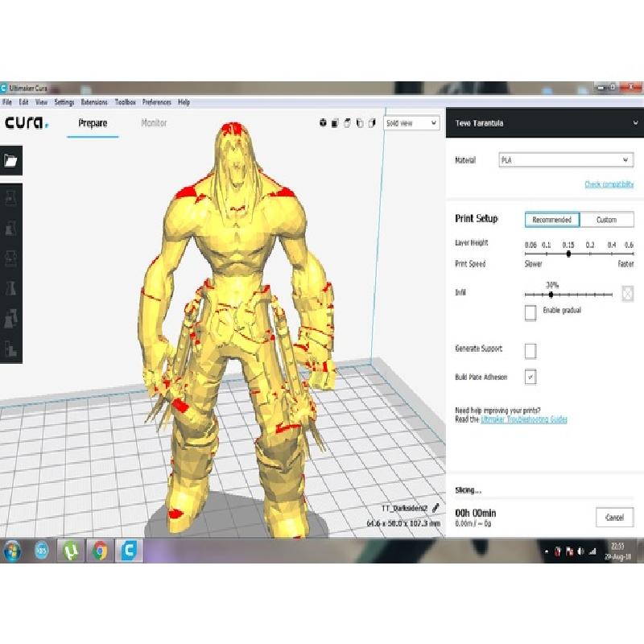Viewport: 644px width, 644px height.
Task: Click the Infill density slider handle
Action: point(551,295)
